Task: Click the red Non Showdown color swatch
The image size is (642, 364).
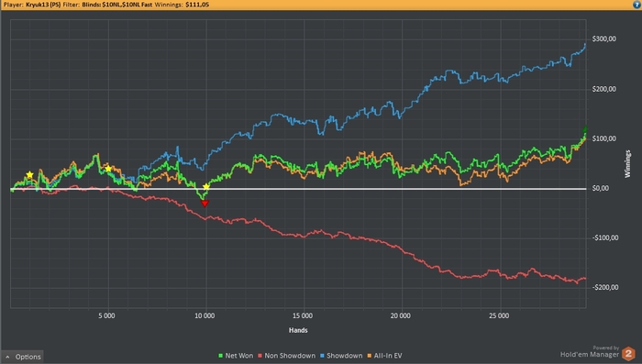Action: pyautogui.click(x=260, y=356)
